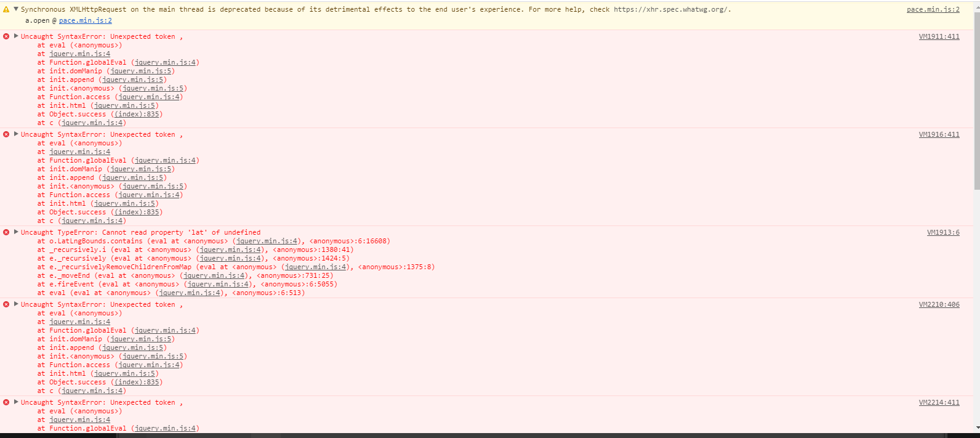Open init.html jquery link in VM1911:411 error
Image resolution: width=980 pixels, height=438 pixels.
click(x=125, y=105)
